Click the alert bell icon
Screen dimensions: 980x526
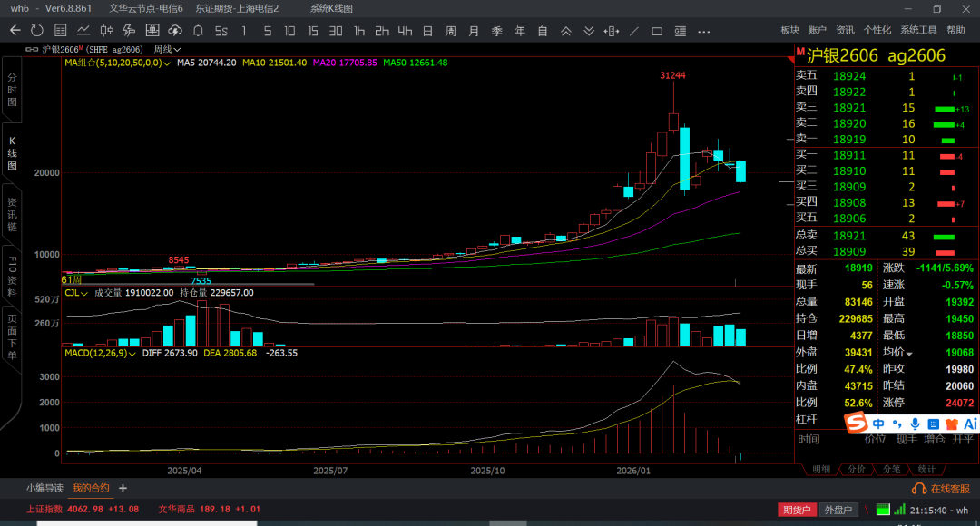point(198,31)
